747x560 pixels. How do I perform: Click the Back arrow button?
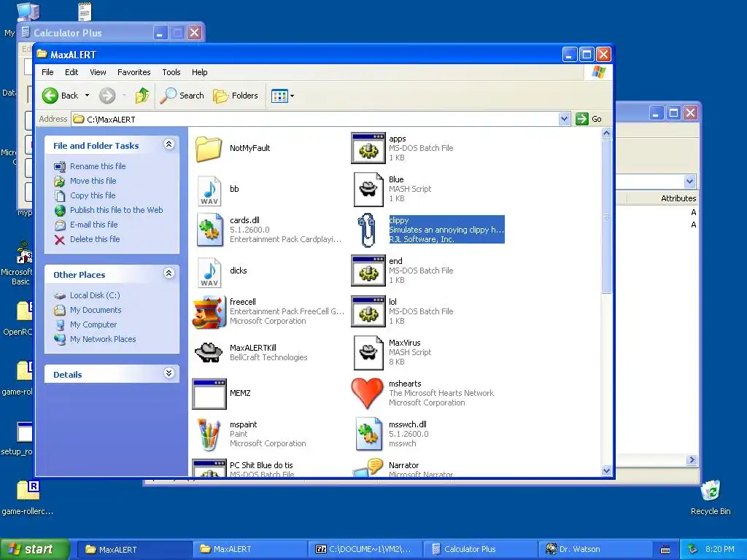(x=60, y=96)
